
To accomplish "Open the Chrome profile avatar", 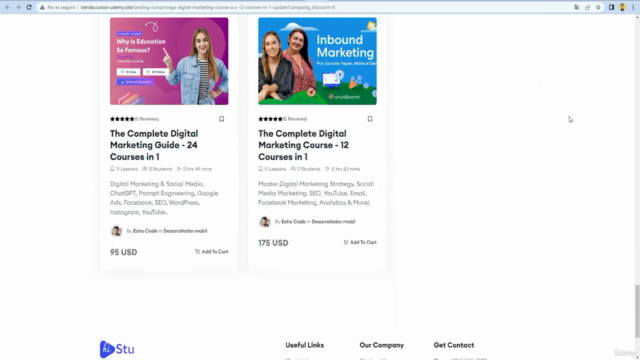I will (622, 7).
